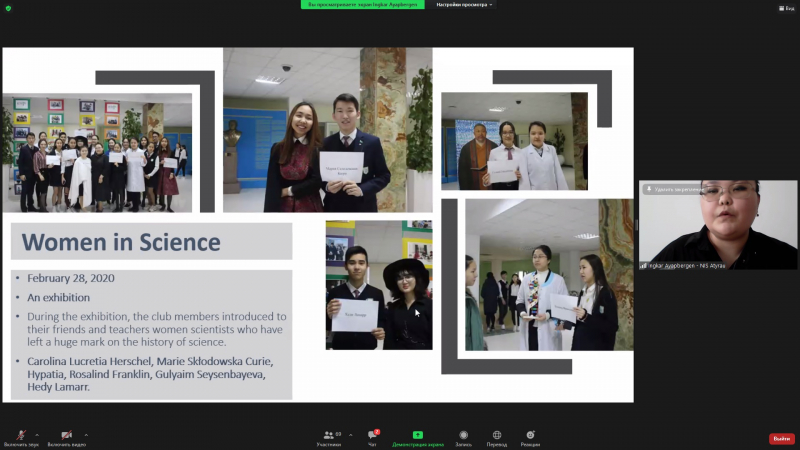Click the red Выйти leave button

click(781, 438)
